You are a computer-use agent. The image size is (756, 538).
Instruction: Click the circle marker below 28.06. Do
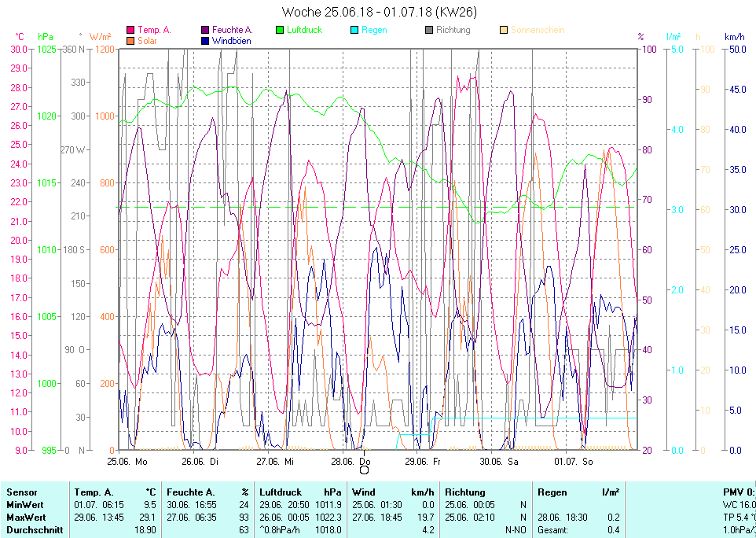[365, 470]
